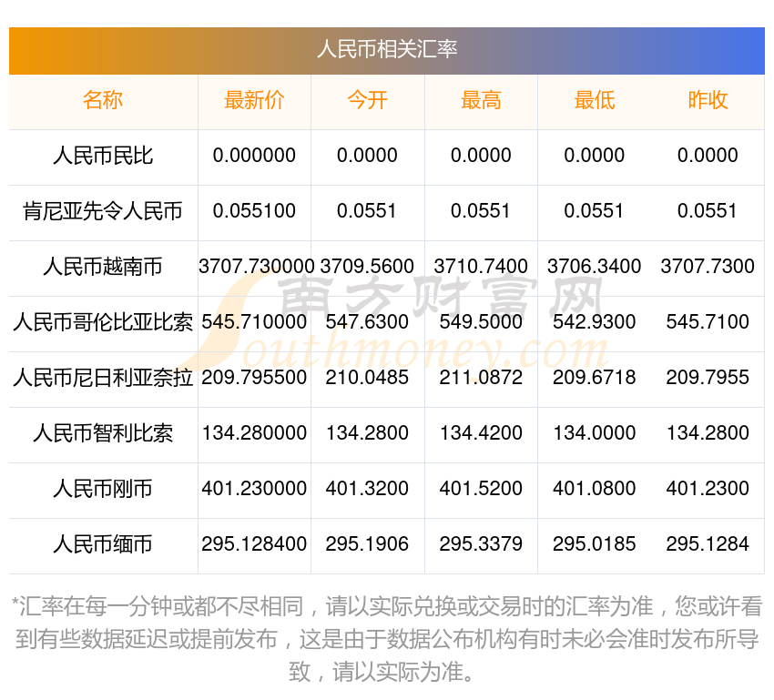Image resolution: width=774 pixels, height=700 pixels.
Task: Click lowest price 295.0185 value
Action: 595,544
